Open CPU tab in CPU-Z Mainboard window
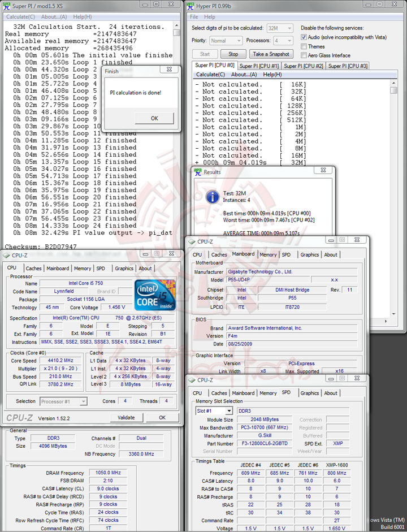The image size is (407, 532). 197,254
